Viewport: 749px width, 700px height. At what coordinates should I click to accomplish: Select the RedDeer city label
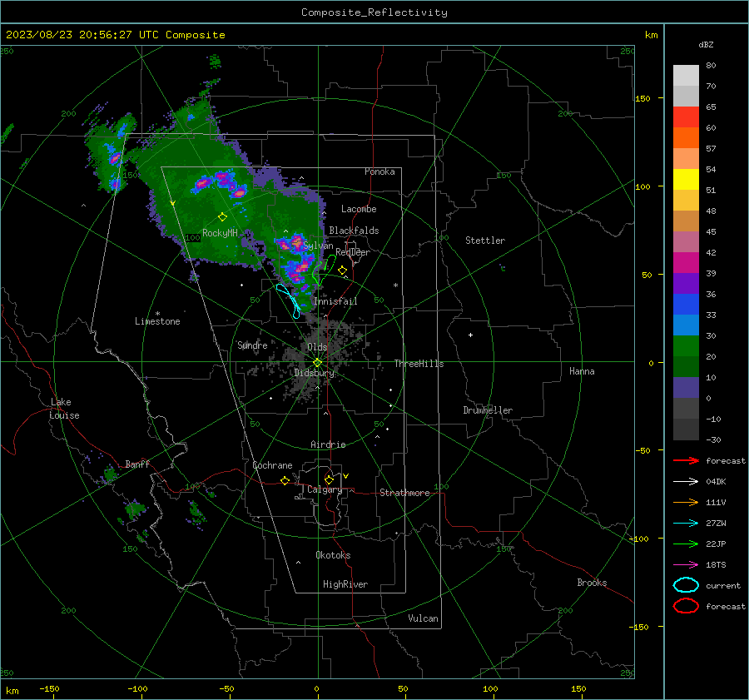click(353, 252)
